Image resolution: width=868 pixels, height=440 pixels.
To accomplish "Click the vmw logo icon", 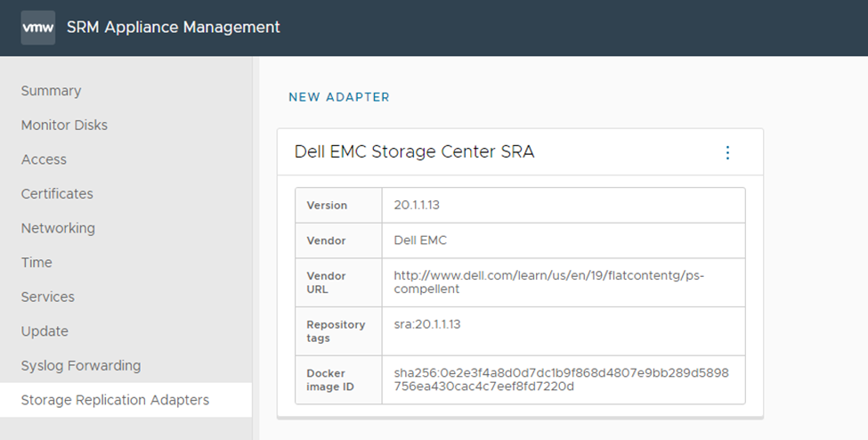I will [38, 28].
